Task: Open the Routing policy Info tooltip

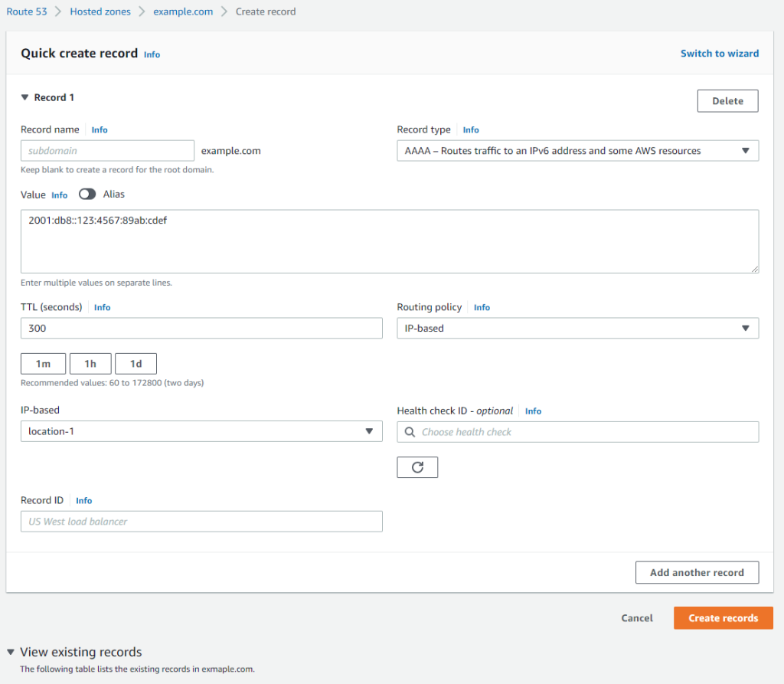Action: coord(482,306)
